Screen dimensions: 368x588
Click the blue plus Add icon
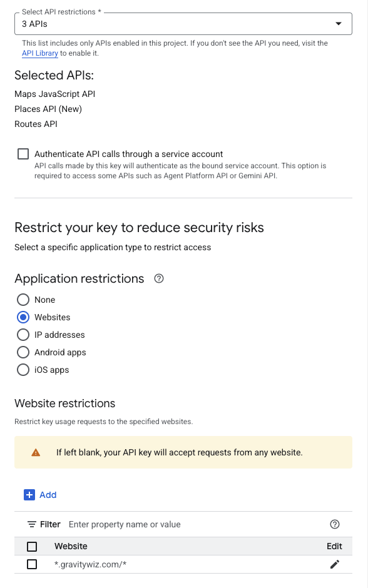[x=29, y=495]
